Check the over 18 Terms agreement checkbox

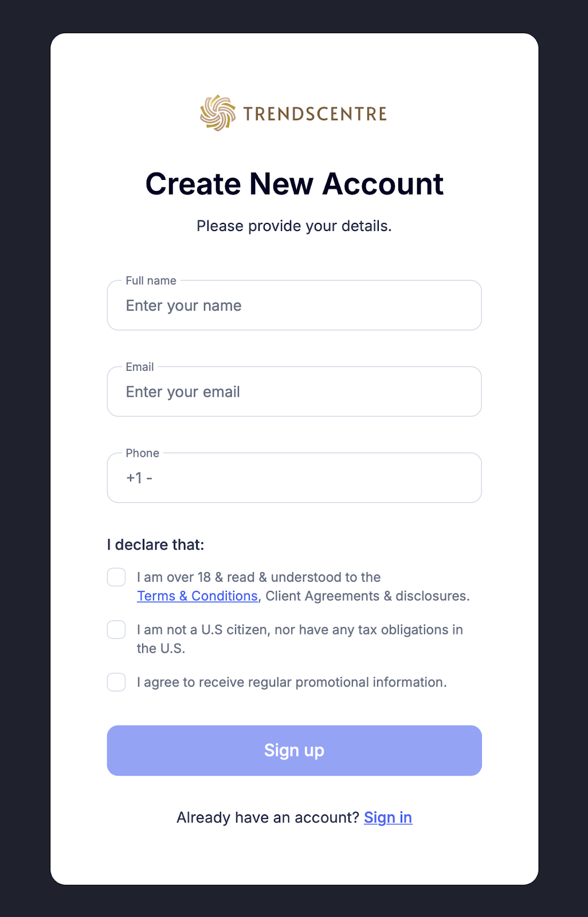pos(116,577)
